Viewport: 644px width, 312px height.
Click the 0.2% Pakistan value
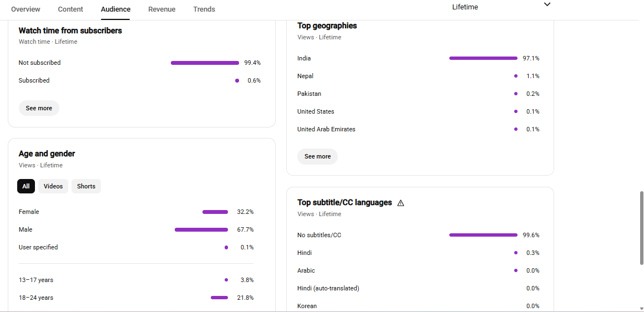533,94
